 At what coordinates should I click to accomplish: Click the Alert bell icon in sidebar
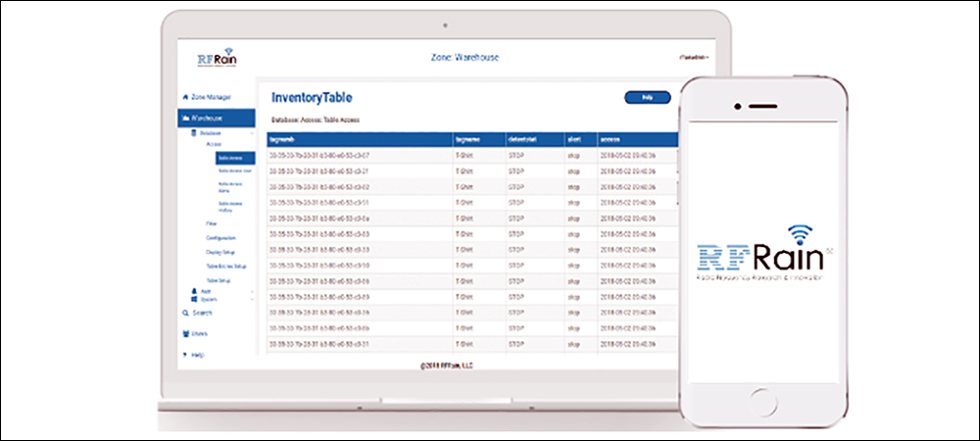click(194, 292)
